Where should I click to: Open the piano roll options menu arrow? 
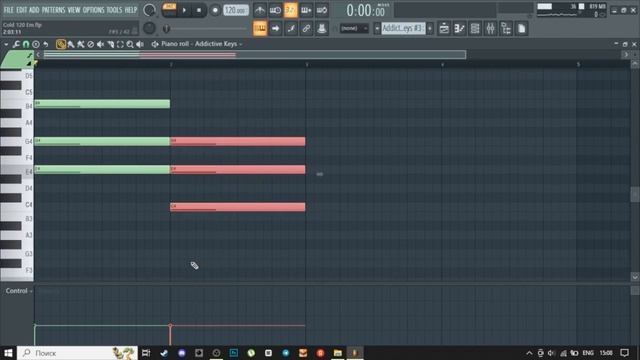(x=6, y=44)
